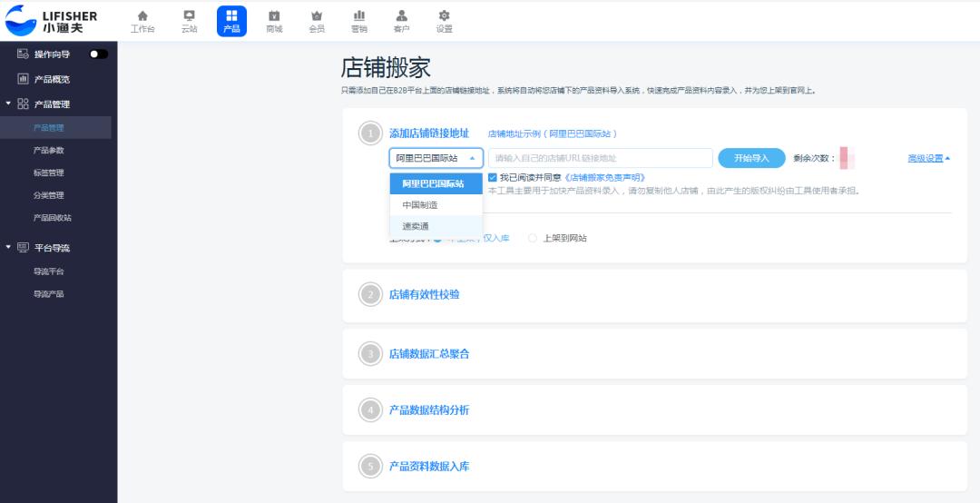Click the 开始导入 button
Image resolution: width=980 pixels, height=503 pixels.
click(x=751, y=158)
